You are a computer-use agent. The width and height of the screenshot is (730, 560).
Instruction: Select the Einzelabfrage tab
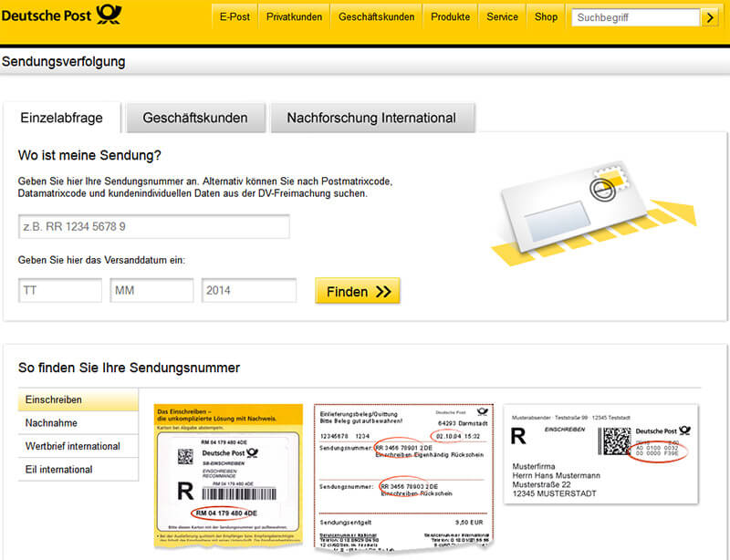61,118
